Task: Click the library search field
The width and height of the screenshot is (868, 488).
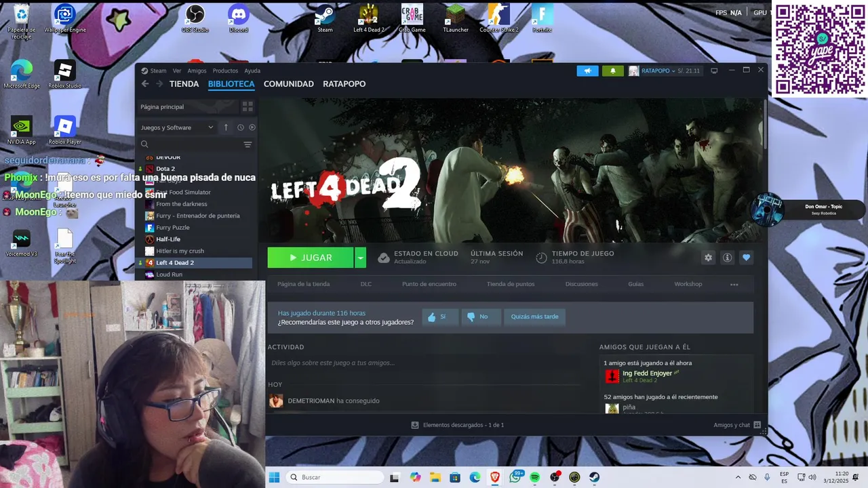Action: [x=190, y=144]
